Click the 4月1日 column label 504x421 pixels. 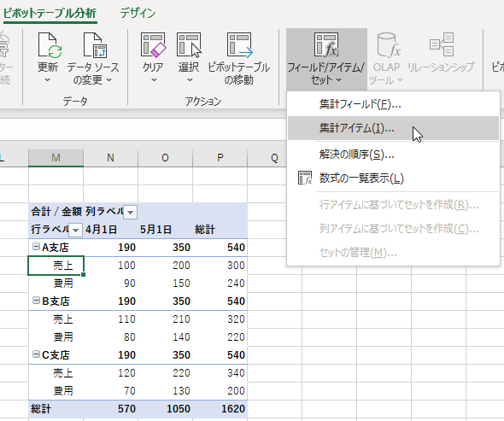(x=110, y=230)
